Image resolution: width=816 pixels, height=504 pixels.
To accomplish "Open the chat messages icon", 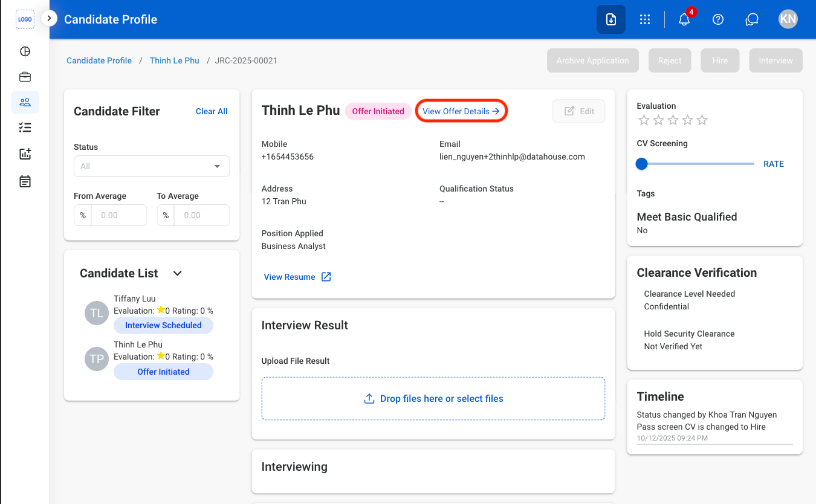I will tap(752, 19).
